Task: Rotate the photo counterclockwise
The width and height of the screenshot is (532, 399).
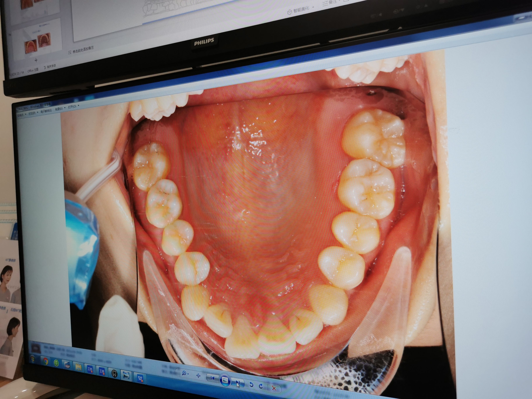Action: [251, 385]
